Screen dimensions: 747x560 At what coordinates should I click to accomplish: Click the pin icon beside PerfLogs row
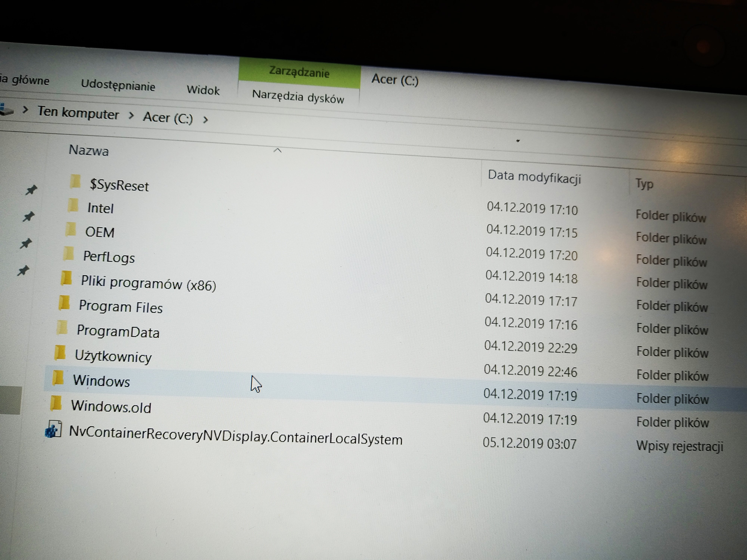(23, 270)
